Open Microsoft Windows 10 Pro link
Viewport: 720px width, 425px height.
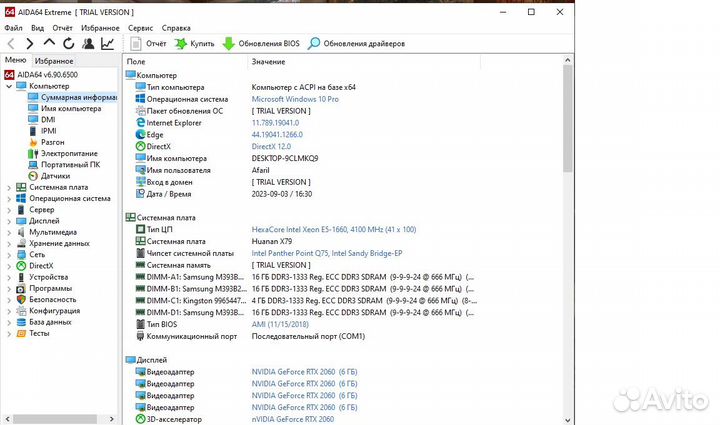295,99
